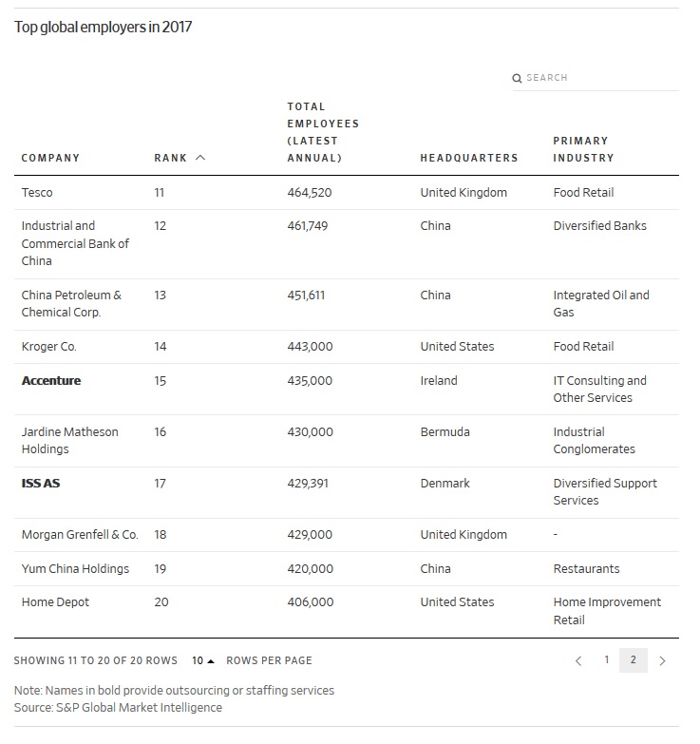Open the rows per page dropdown
Screen dimensions: 700x744
[203, 660]
